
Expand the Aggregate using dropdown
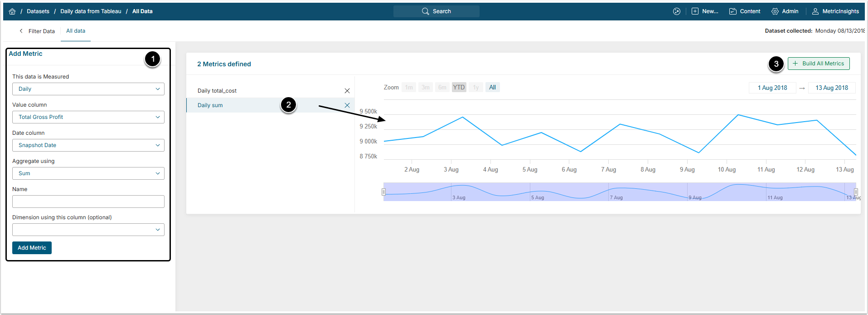[x=88, y=173]
